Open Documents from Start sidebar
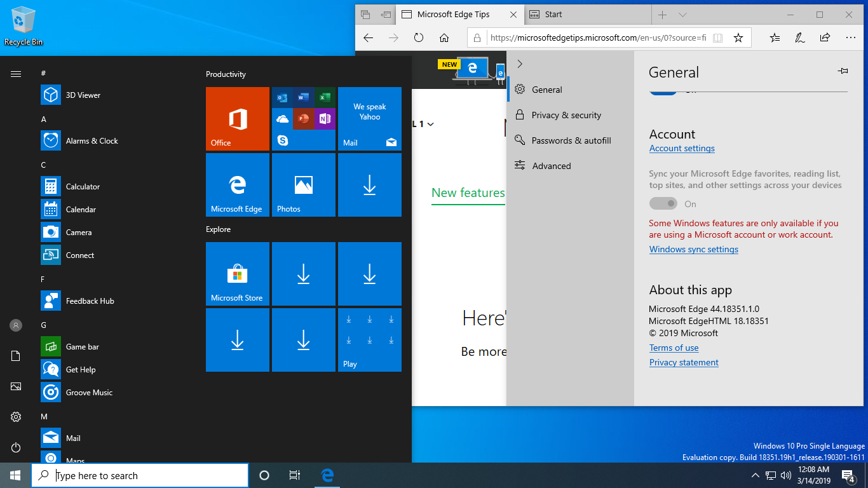This screenshot has height=488, width=868. 16,356
